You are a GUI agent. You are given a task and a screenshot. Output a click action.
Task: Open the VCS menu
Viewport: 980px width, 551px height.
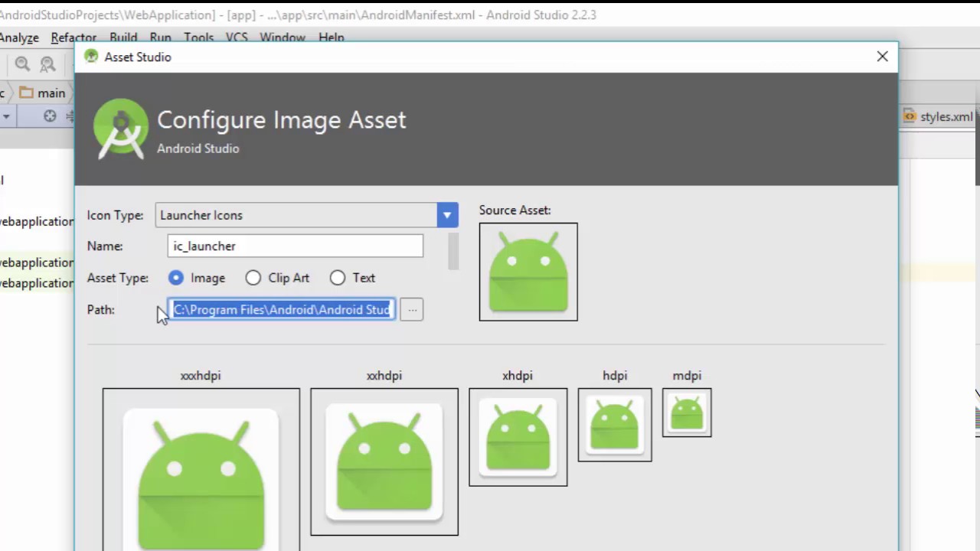click(x=237, y=37)
